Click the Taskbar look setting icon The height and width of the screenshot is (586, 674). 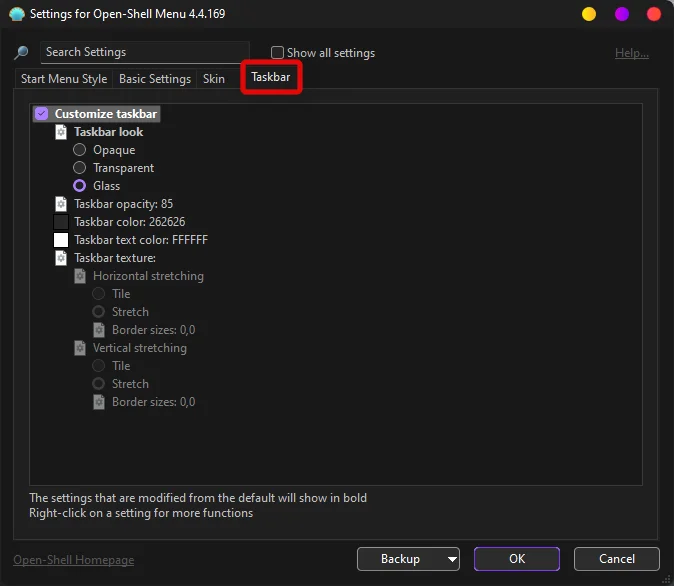tap(62, 132)
